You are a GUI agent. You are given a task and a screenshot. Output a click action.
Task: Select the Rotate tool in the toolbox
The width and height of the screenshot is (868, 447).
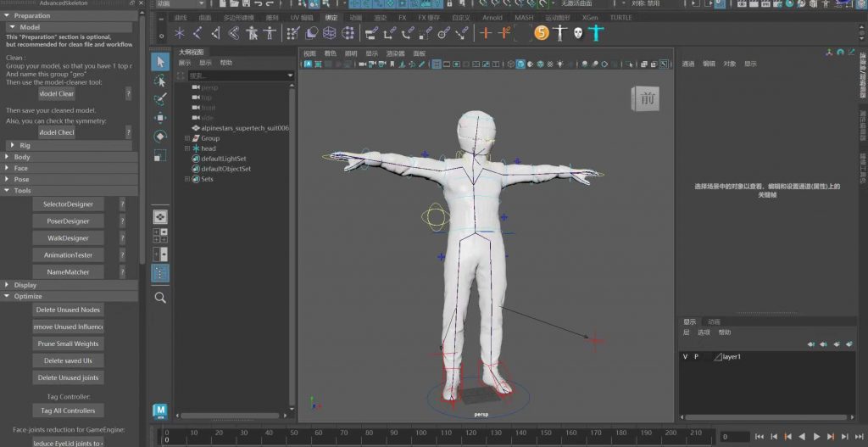160,137
